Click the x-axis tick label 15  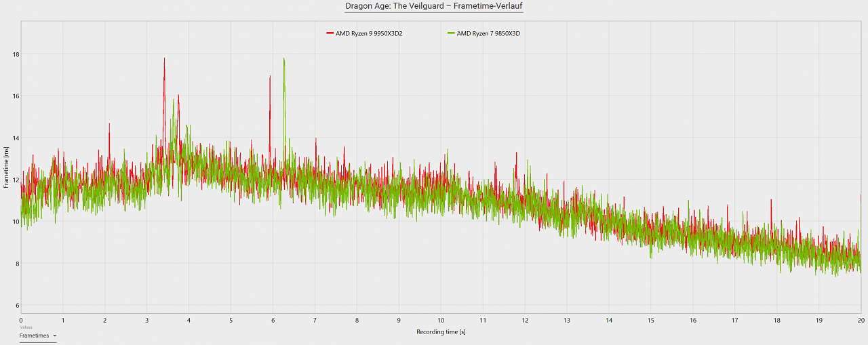pyautogui.click(x=650, y=320)
